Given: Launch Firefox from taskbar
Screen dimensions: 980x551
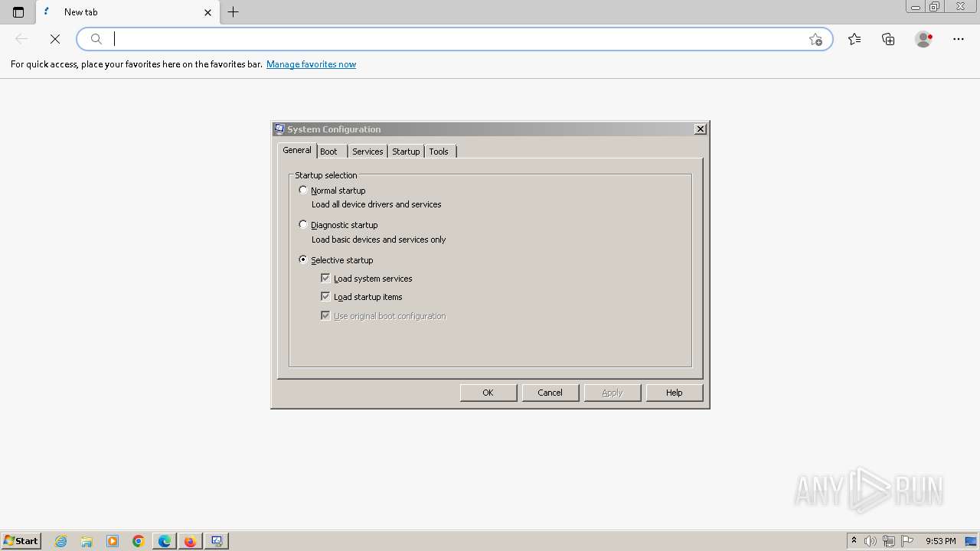Looking at the screenshot, I should coord(191,541).
